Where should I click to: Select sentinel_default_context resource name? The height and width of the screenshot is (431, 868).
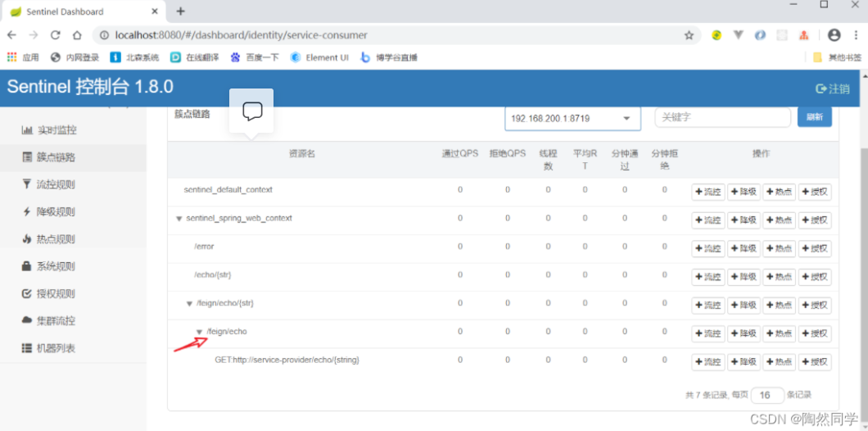(228, 189)
